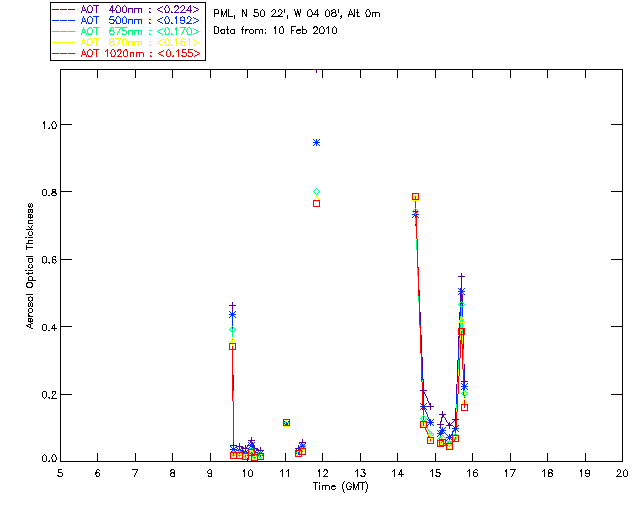Click the x-axis tick label 17
Image resolution: width=640 pixels, height=512 pixels.
click(510, 473)
